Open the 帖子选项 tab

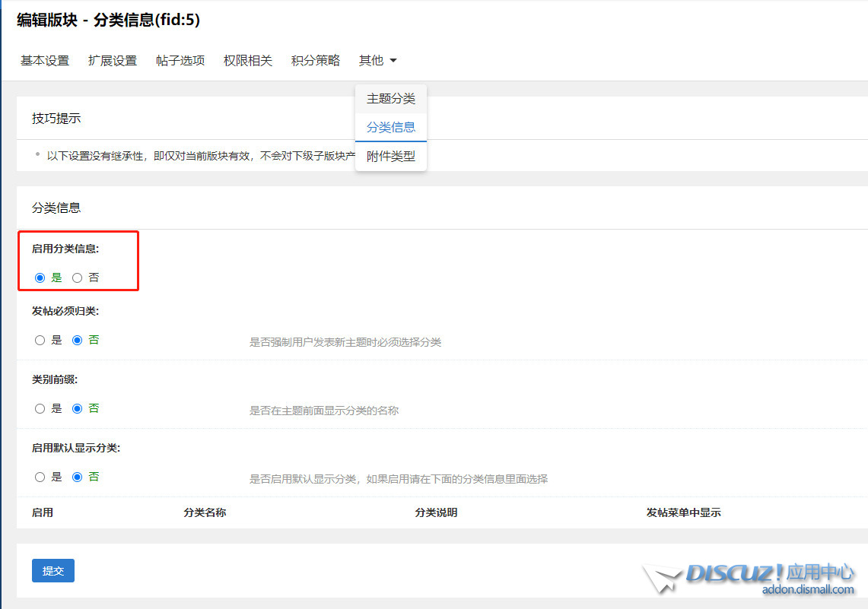[180, 60]
